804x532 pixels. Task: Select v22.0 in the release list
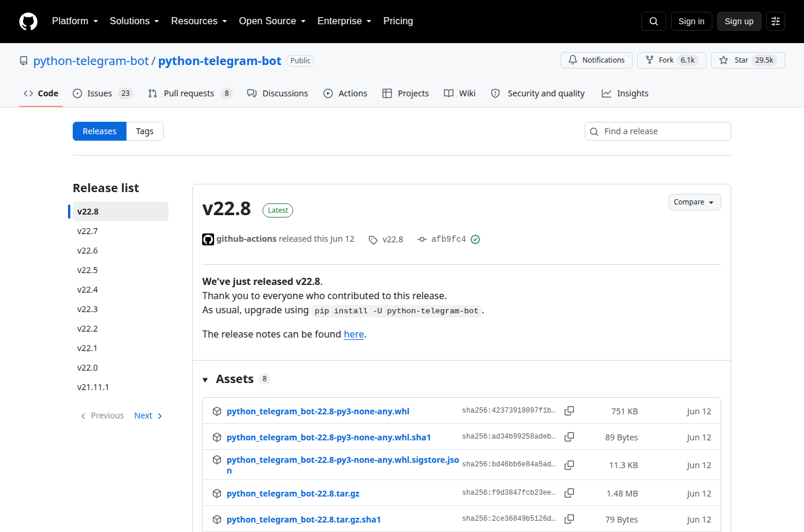tap(121, 368)
